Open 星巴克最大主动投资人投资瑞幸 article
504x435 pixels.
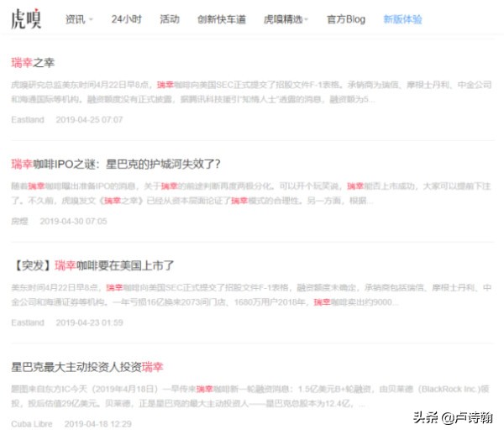pos(87,367)
